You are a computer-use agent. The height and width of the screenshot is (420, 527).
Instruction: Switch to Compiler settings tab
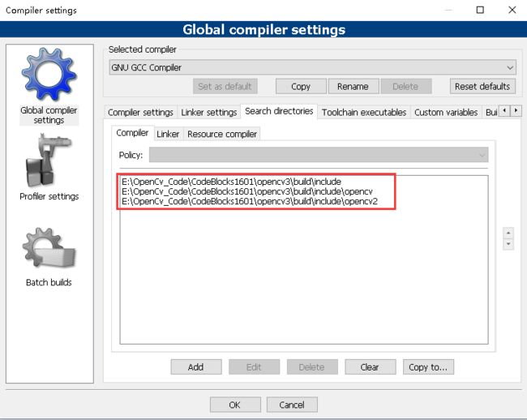pos(140,112)
